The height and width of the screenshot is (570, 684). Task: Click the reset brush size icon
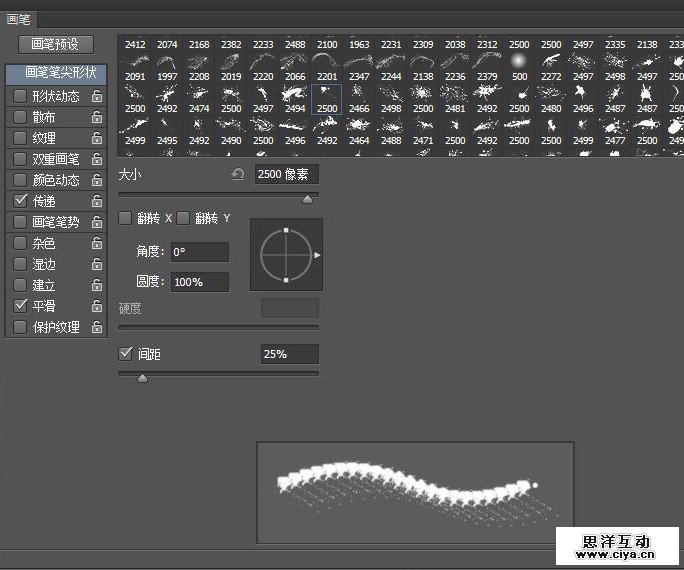tap(237, 174)
